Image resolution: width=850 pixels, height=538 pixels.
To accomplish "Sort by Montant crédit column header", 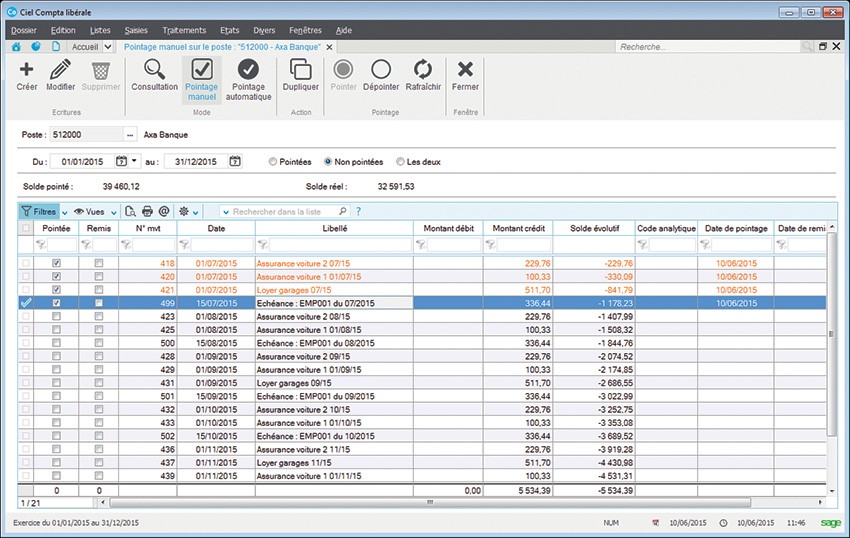I will click(518, 228).
